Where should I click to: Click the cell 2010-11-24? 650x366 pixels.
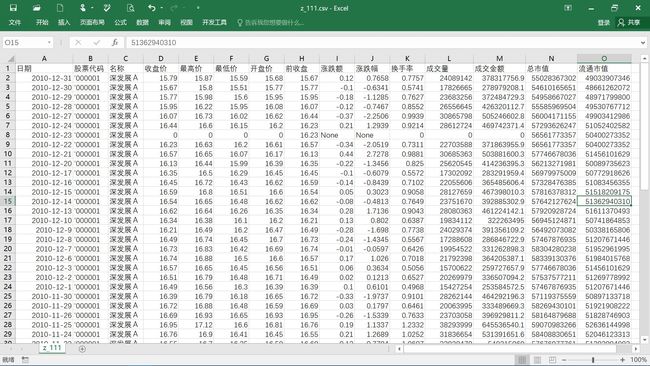tap(44, 334)
